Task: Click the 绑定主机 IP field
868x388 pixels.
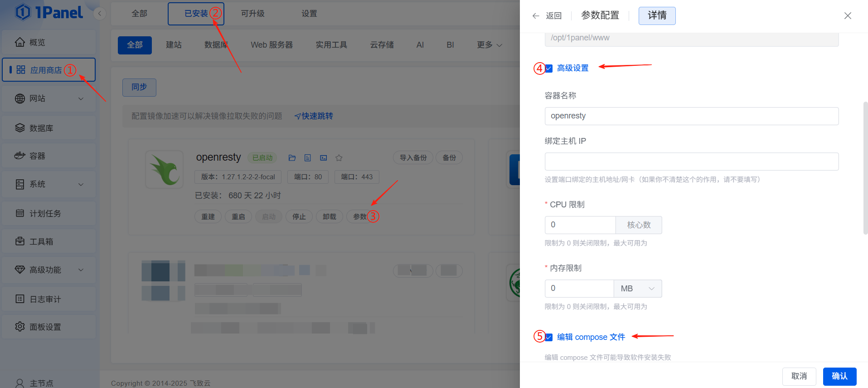Action: [692, 162]
